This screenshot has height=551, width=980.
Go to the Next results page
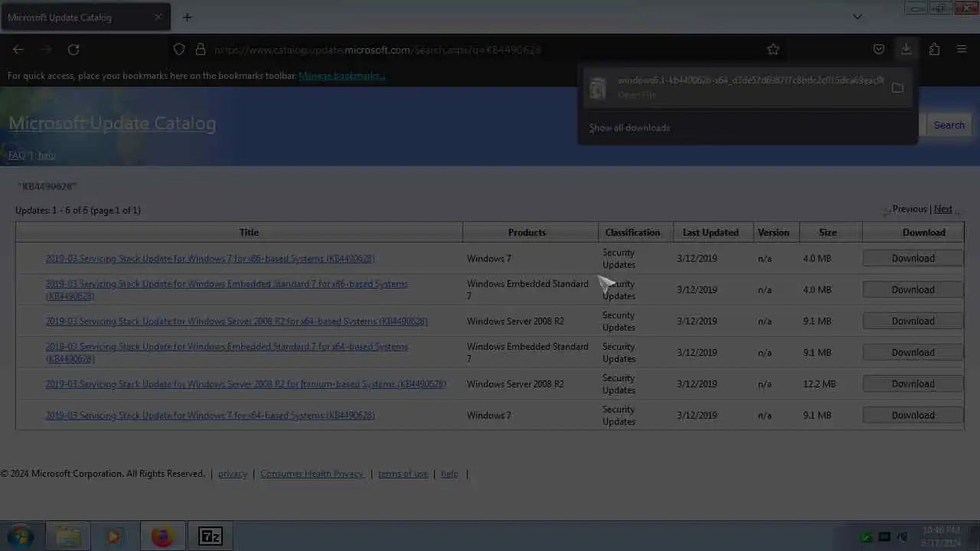(x=943, y=209)
